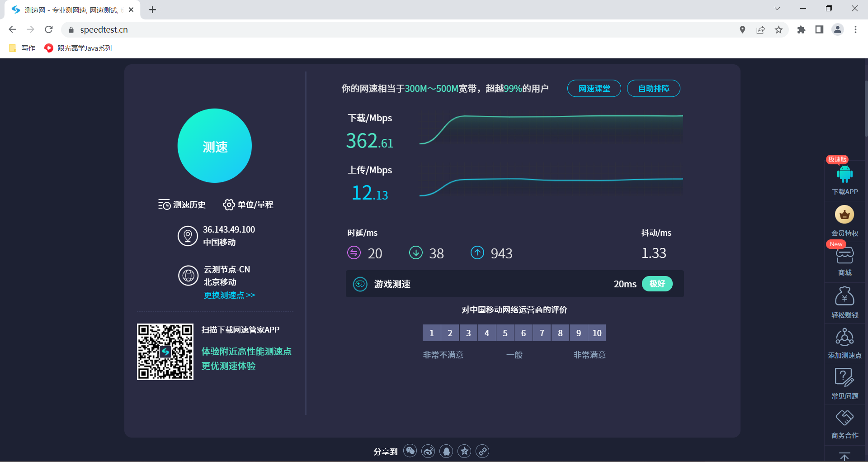Screen dimensions: 868x462
Task: Click the page vertical scrollbar
Action: click(866, 109)
